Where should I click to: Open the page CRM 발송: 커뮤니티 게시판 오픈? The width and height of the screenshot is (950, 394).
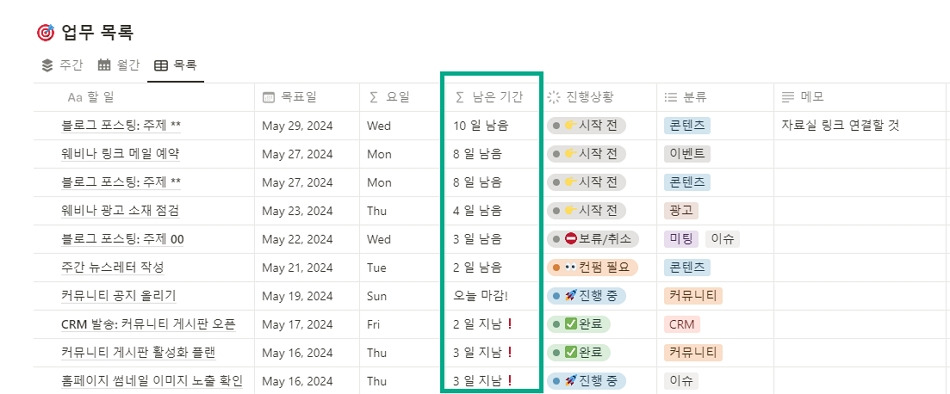[148, 324]
